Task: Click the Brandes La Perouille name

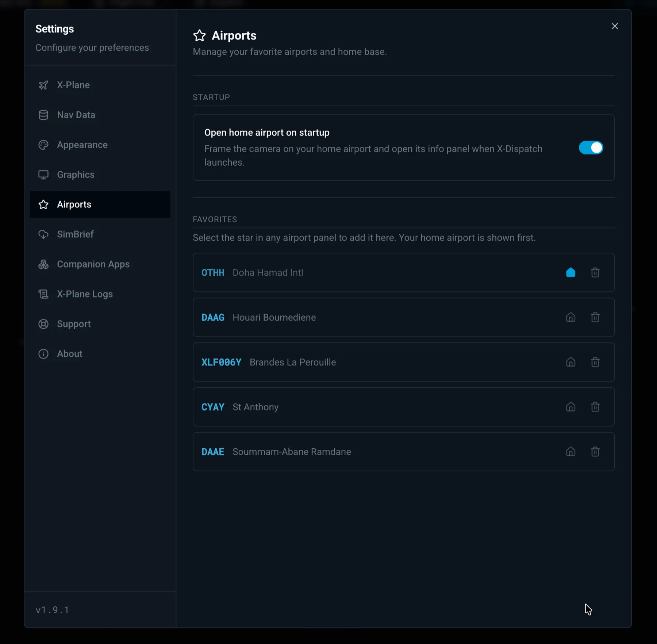Action: pos(293,362)
